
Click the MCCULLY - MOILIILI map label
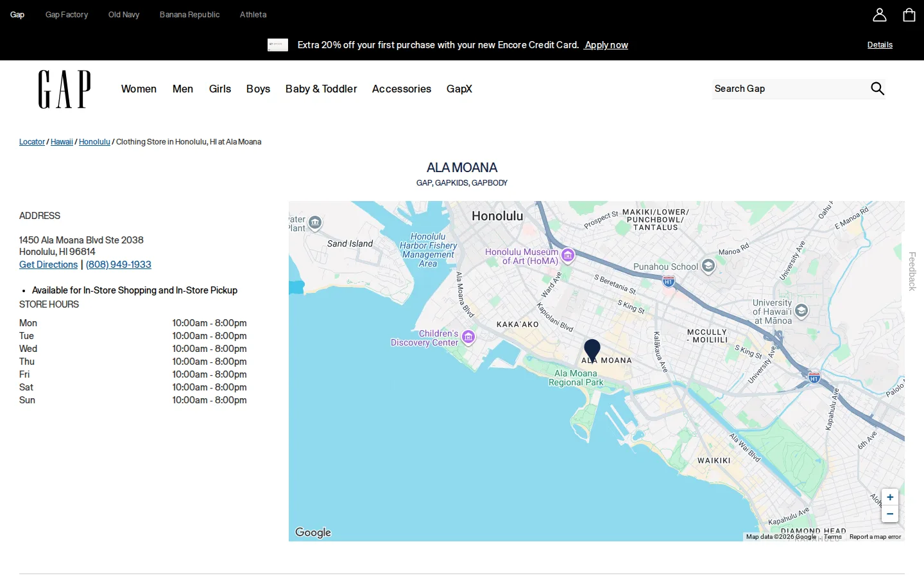707,336
